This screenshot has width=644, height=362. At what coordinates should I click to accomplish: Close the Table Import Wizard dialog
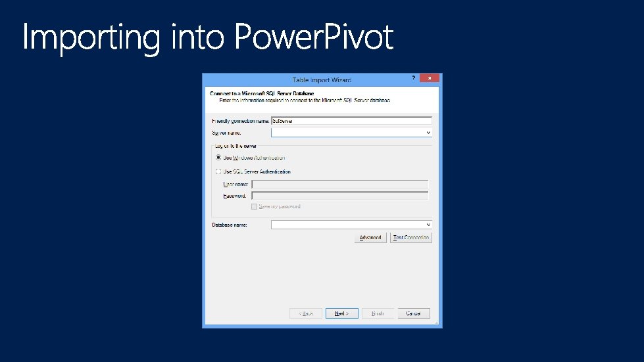coord(429,78)
